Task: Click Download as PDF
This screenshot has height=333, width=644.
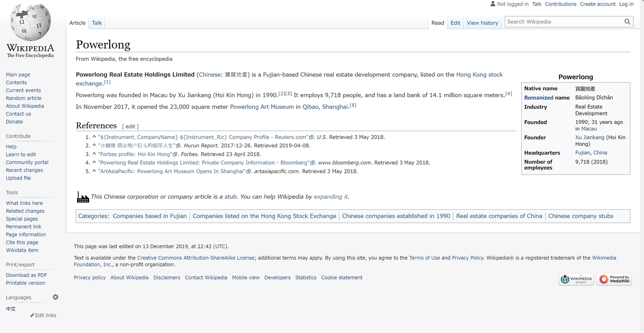Action: (27, 275)
